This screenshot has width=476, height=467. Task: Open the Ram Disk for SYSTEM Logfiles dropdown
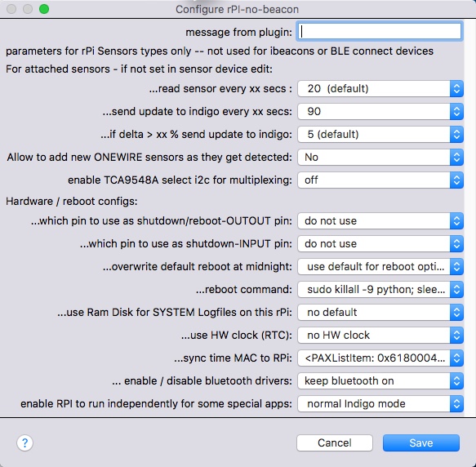[380, 312]
